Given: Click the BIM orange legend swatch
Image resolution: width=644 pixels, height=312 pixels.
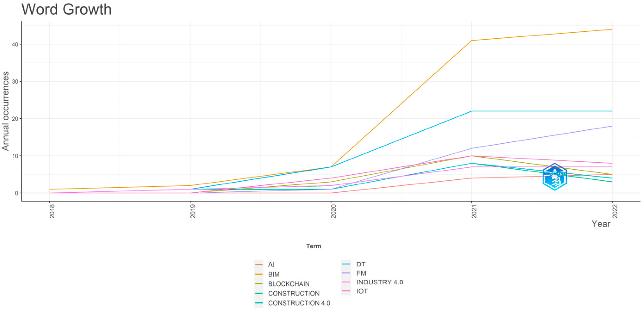Looking at the screenshot, I should pyautogui.click(x=259, y=274).
